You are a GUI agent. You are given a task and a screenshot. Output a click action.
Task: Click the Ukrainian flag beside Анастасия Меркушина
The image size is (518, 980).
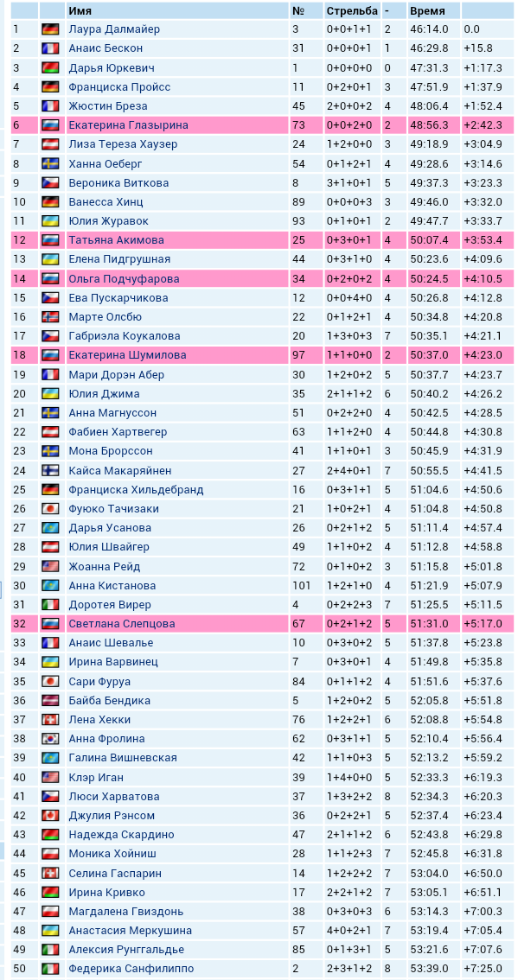point(50,931)
